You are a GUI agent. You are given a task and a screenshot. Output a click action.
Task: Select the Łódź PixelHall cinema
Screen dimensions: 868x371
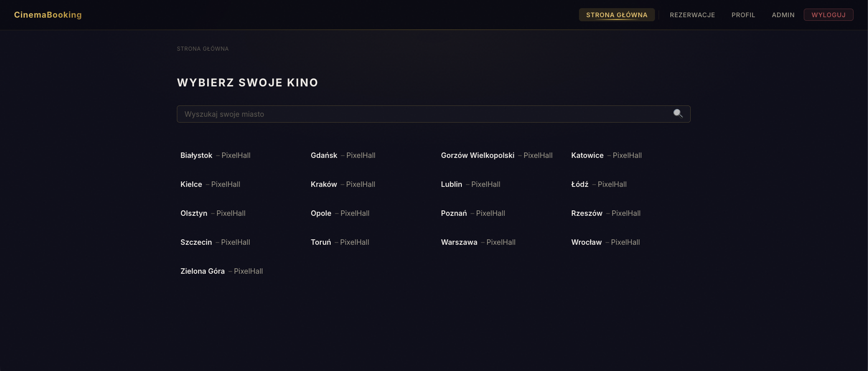(x=598, y=184)
